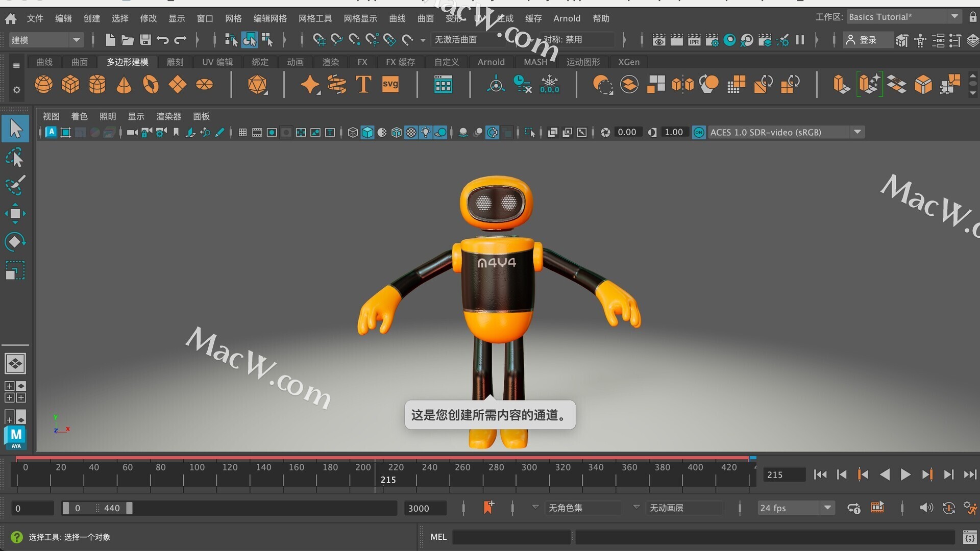Expand the 无动画层 animation layer dropdown
This screenshot has height=551, width=980.
point(636,508)
